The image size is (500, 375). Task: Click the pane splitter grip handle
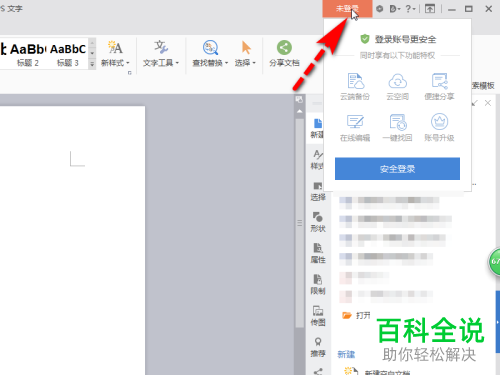(x=300, y=223)
